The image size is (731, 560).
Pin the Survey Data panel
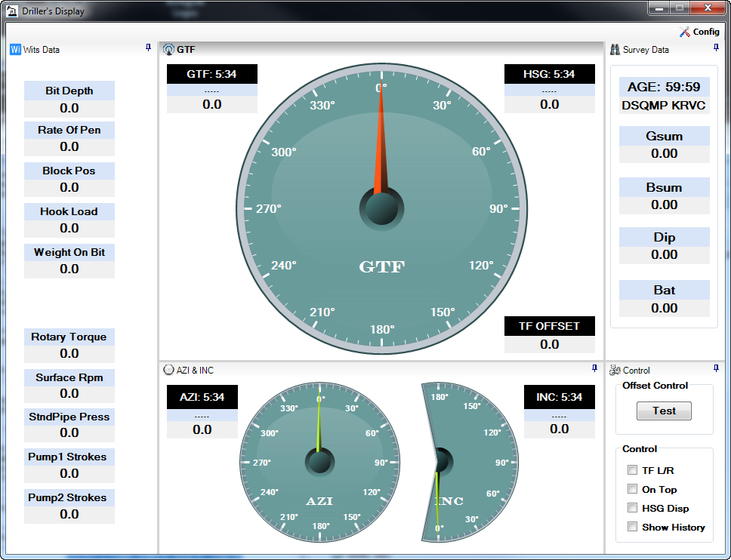tap(716, 48)
